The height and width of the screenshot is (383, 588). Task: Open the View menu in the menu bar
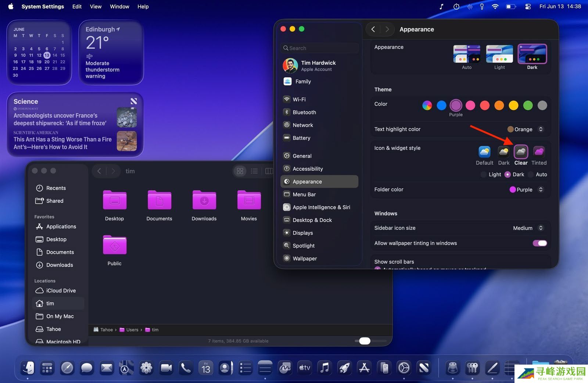click(96, 7)
